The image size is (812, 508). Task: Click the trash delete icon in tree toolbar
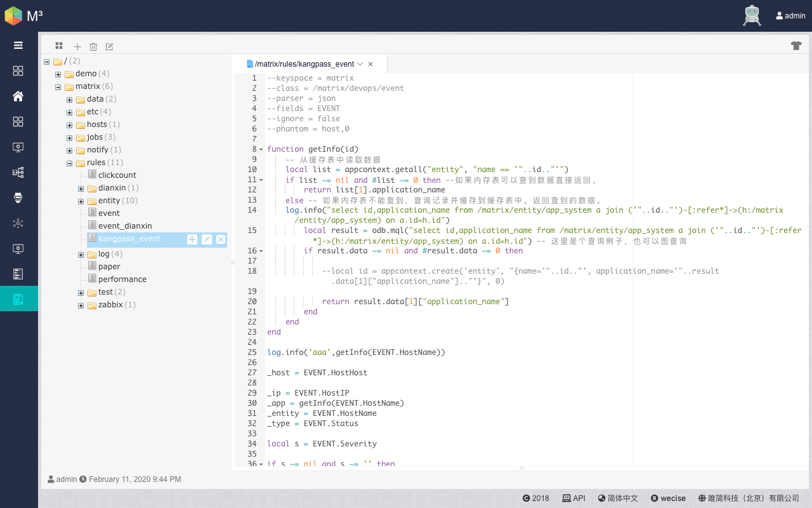(x=93, y=46)
